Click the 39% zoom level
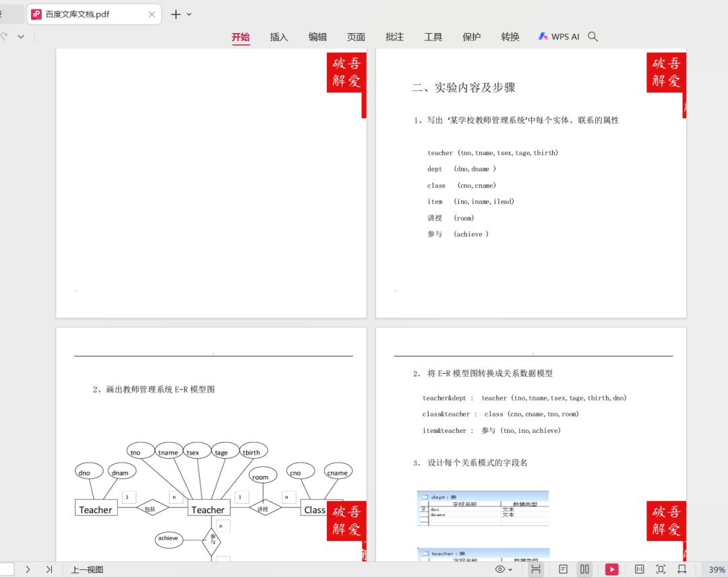The height and width of the screenshot is (578, 728). pos(717,570)
